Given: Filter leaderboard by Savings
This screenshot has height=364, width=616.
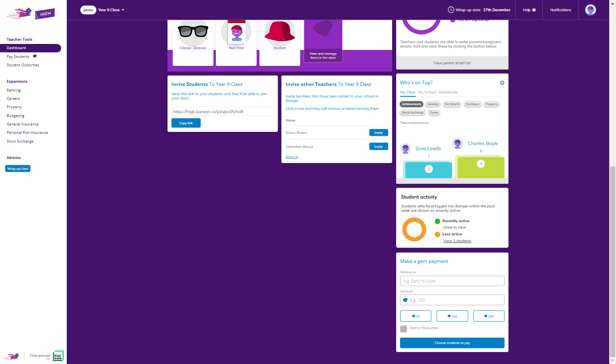Looking at the screenshot, I should pyautogui.click(x=433, y=104).
